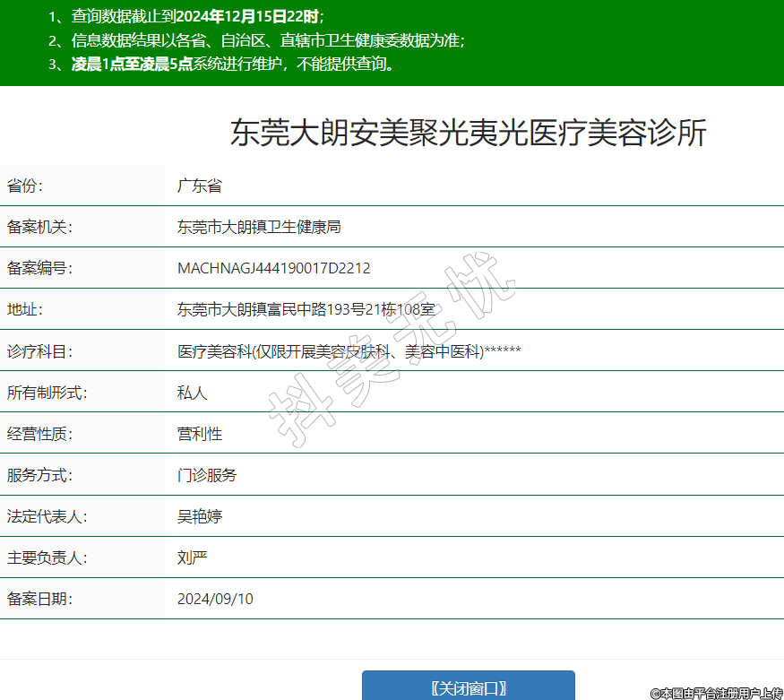Click the business nature value 营利性

(199, 434)
